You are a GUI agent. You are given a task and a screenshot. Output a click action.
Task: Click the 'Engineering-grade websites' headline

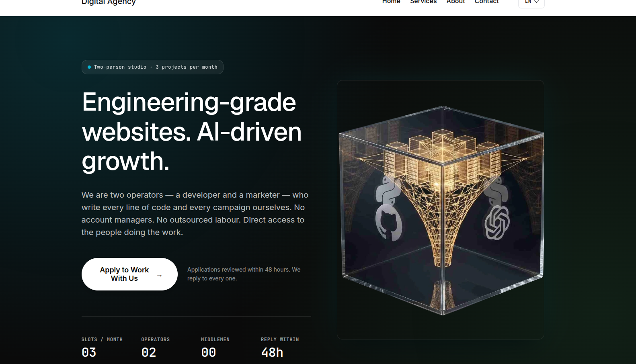[x=192, y=131]
